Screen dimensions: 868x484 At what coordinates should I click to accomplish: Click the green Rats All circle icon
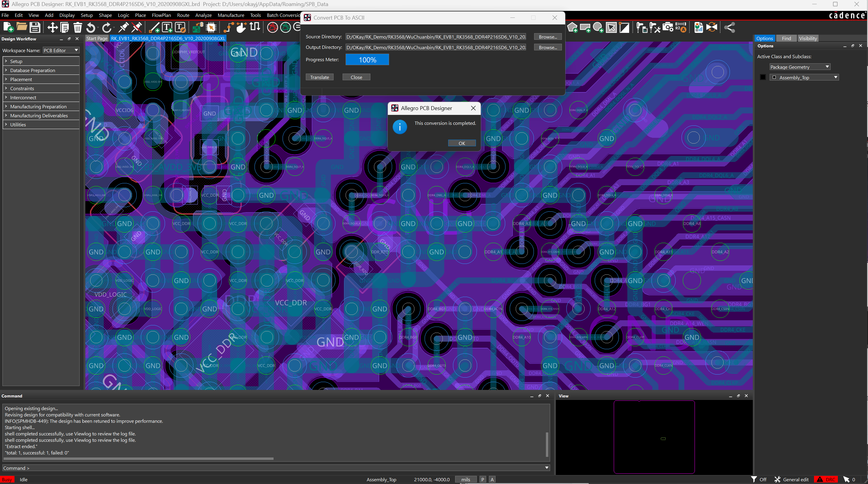(x=285, y=27)
